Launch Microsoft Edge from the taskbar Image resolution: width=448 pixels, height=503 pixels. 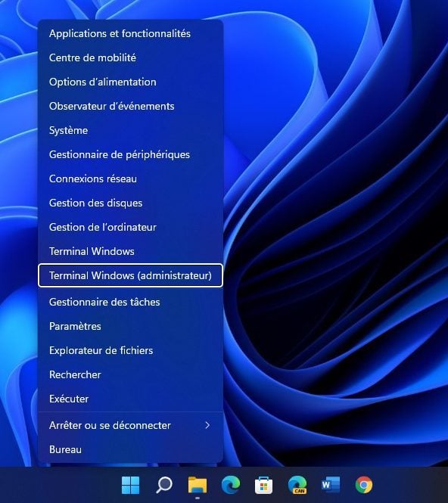tap(231, 485)
